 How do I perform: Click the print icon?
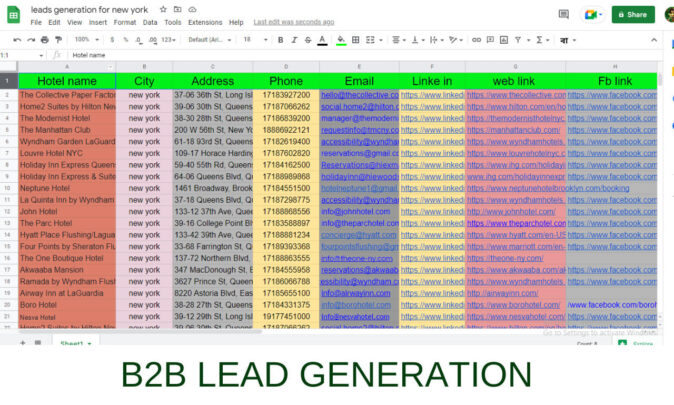point(43,40)
